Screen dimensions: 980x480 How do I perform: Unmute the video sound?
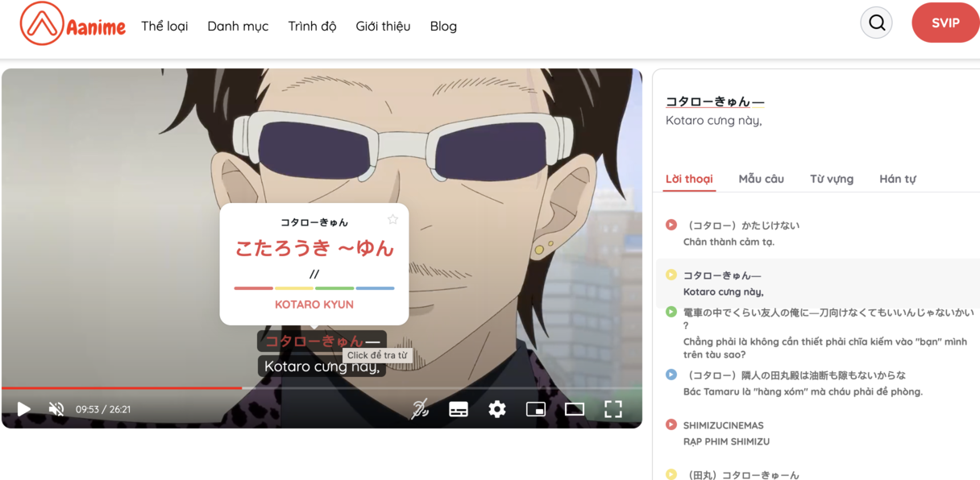pos(56,409)
